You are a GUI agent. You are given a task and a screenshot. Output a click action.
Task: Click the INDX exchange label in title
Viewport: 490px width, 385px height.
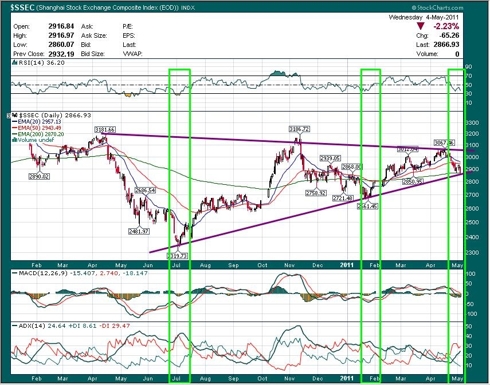point(188,7)
